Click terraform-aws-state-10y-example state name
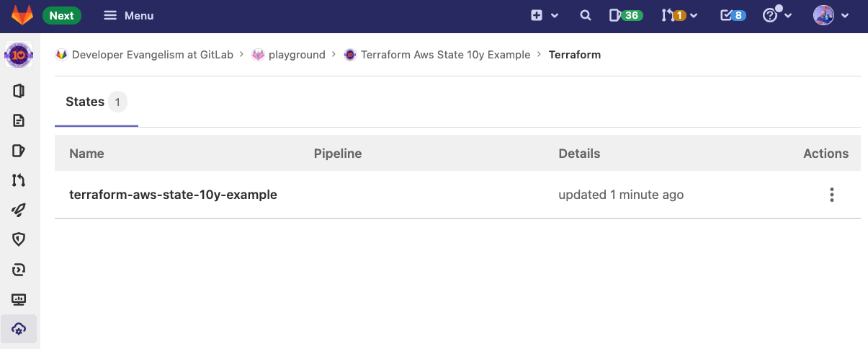The image size is (868, 349). coord(173,195)
